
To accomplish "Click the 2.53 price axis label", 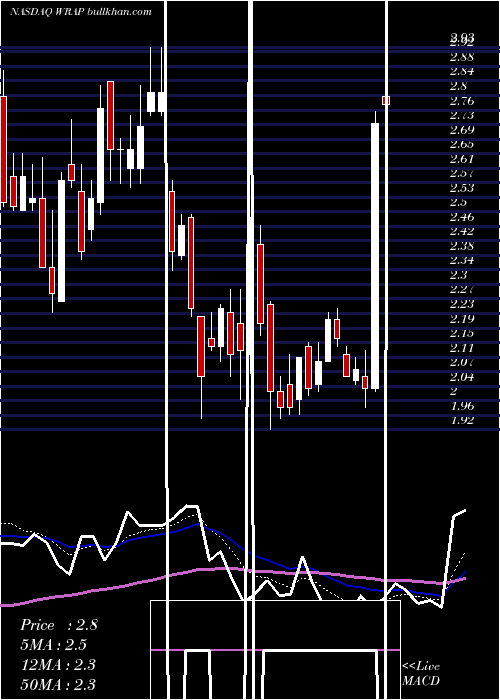I will coord(462,188).
